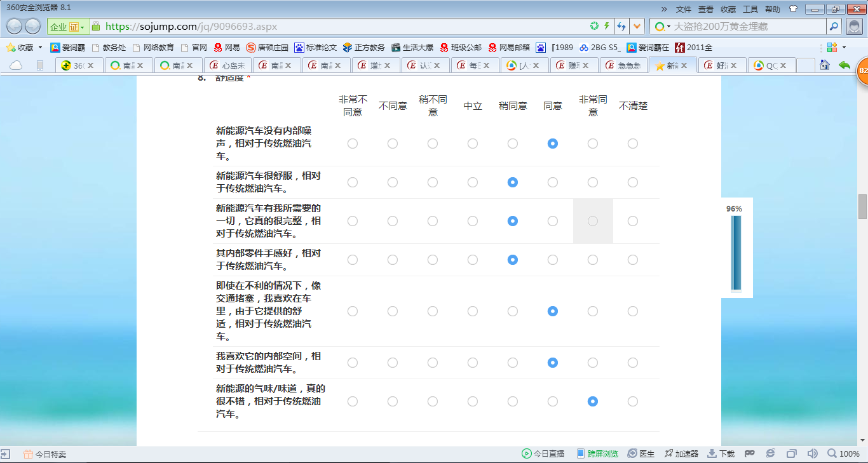Open the 网易邮箱 bookmark link
868x463 pixels.
pos(509,48)
